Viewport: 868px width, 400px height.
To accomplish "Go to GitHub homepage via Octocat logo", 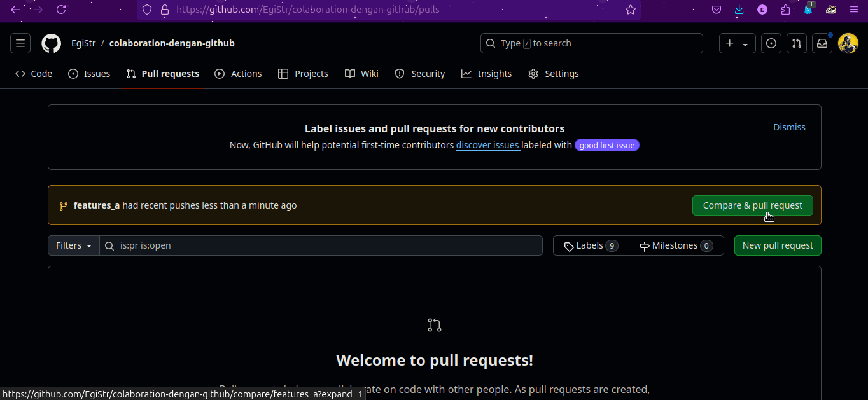I will [x=52, y=43].
